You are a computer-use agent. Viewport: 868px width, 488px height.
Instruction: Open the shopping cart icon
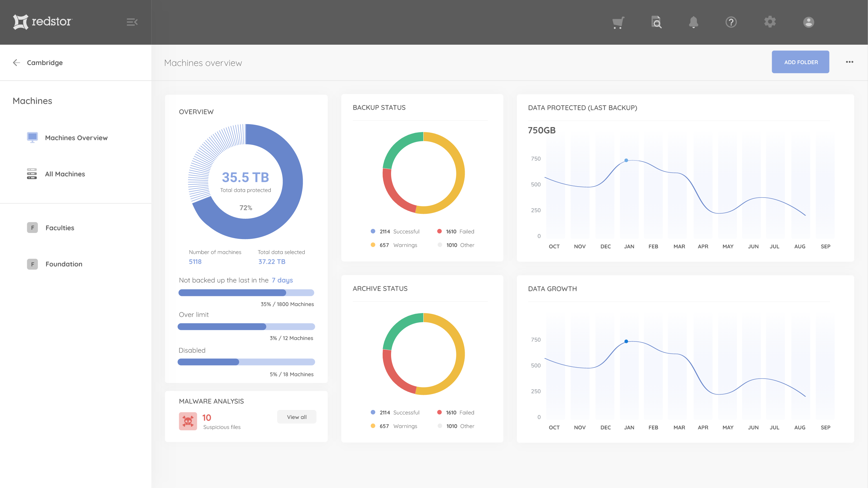pos(618,22)
